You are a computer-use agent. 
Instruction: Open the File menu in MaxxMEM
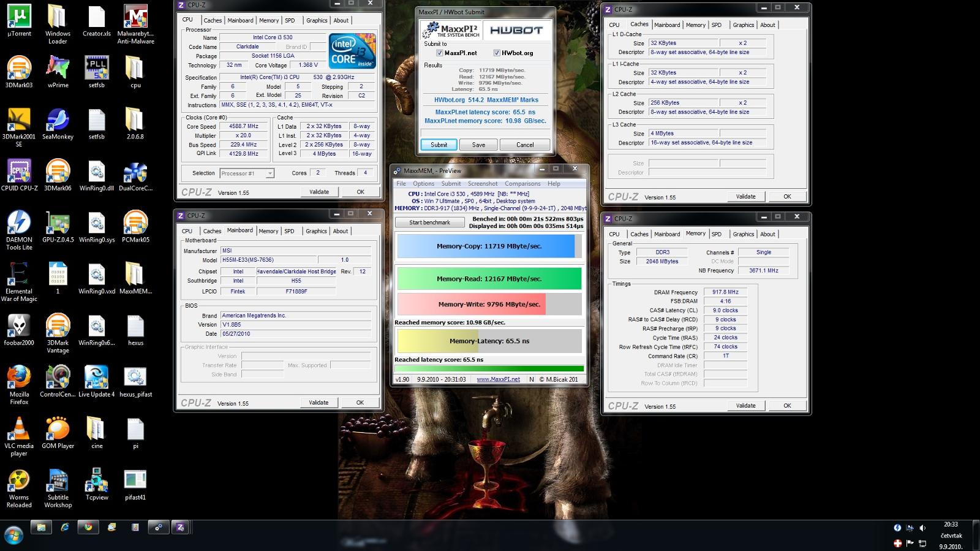[x=401, y=184]
